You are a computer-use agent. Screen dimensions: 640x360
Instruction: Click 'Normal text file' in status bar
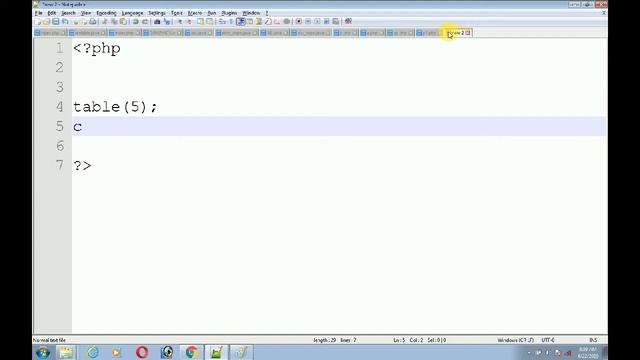tap(49, 340)
